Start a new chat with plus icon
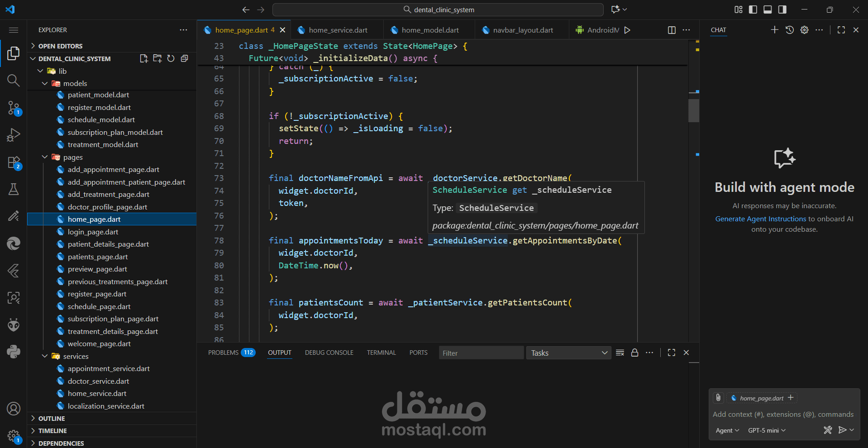 coord(775,30)
